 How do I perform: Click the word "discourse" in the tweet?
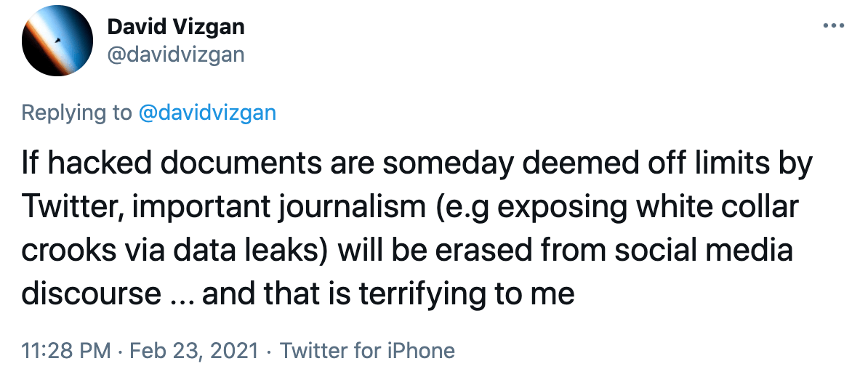point(92,293)
